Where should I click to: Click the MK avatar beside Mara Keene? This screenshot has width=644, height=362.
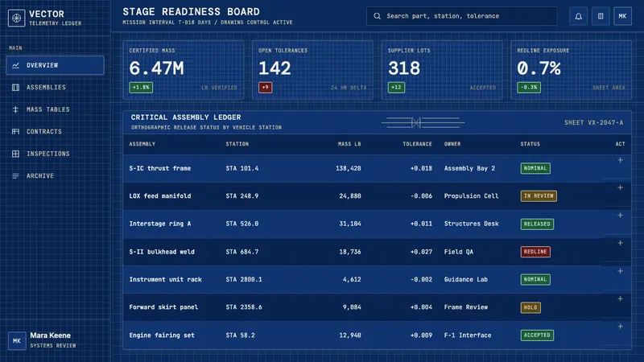pyautogui.click(x=17, y=340)
